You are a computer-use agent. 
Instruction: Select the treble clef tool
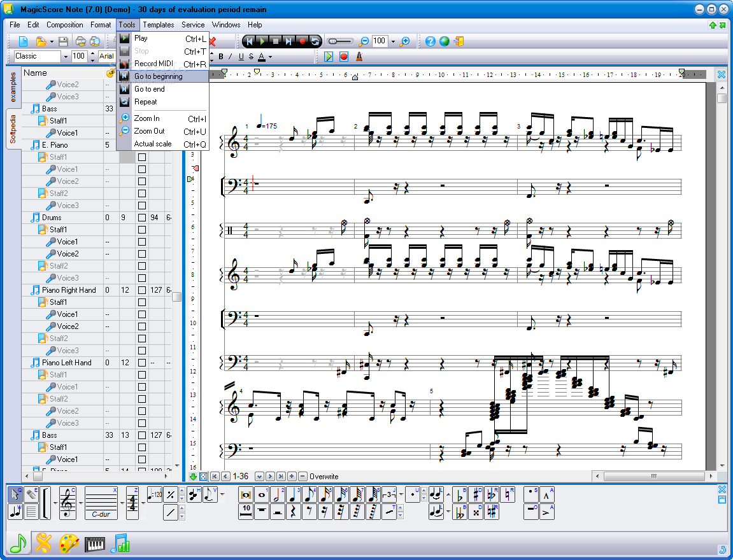click(x=68, y=503)
